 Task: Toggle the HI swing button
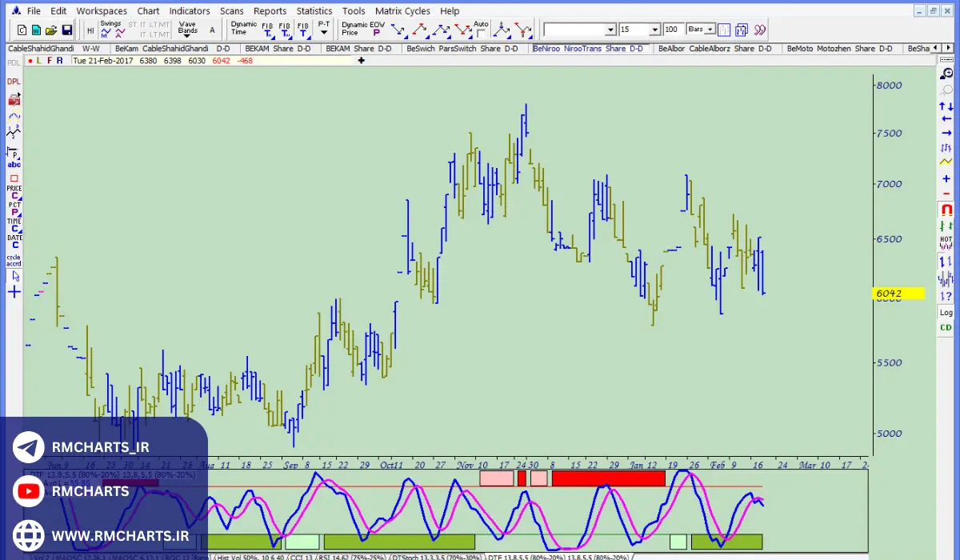point(90,30)
